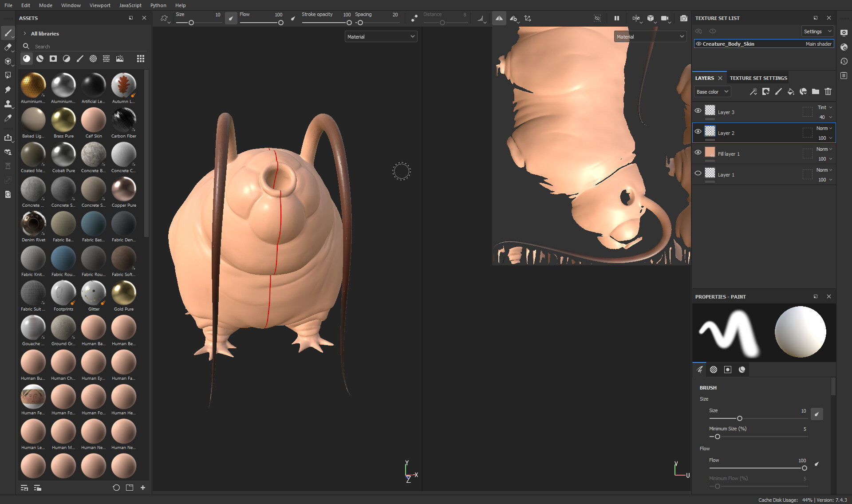
Task: Expand the All libraries tree
Action: point(25,34)
